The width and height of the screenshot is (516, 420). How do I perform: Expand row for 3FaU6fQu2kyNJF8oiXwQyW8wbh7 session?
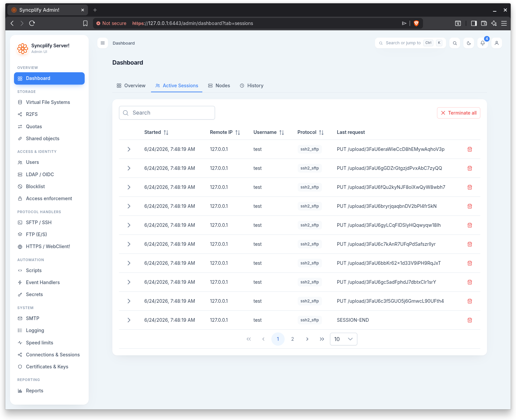[129, 187]
